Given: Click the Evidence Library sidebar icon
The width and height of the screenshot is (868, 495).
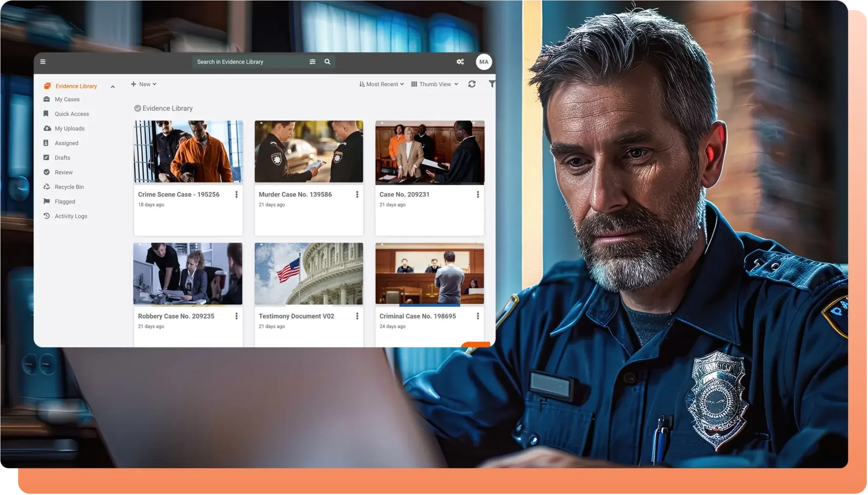Looking at the screenshot, I should tap(47, 86).
